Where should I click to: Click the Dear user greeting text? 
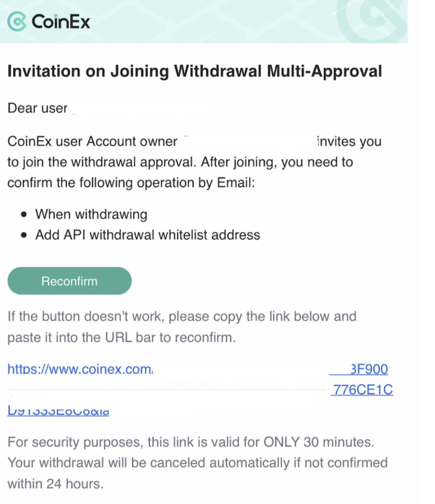pos(38,108)
